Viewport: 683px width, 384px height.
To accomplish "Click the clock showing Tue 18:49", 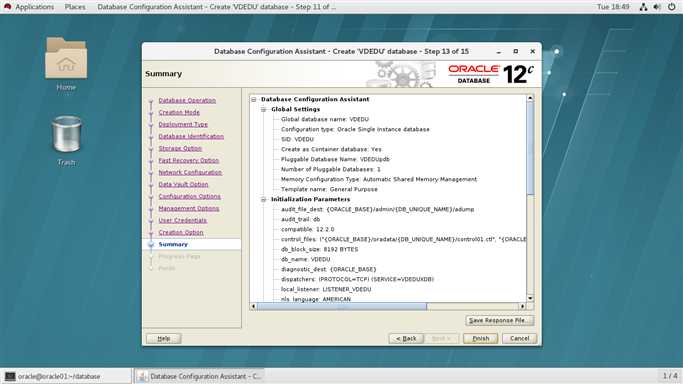I will 613,7.
